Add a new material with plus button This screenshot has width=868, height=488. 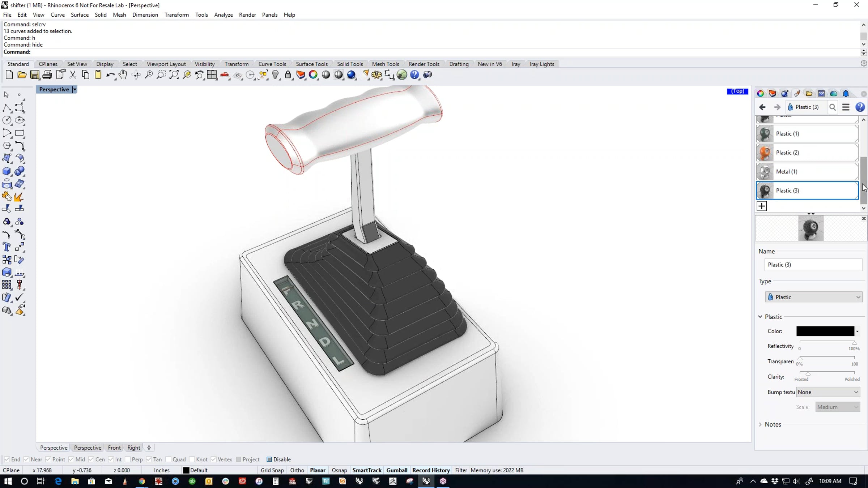(x=762, y=206)
